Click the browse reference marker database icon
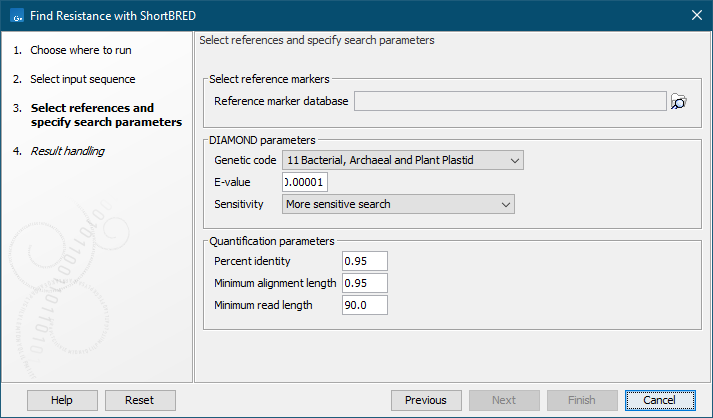This screenshot has width=713, height=418. pyautogui.click(x=679, y=101)
